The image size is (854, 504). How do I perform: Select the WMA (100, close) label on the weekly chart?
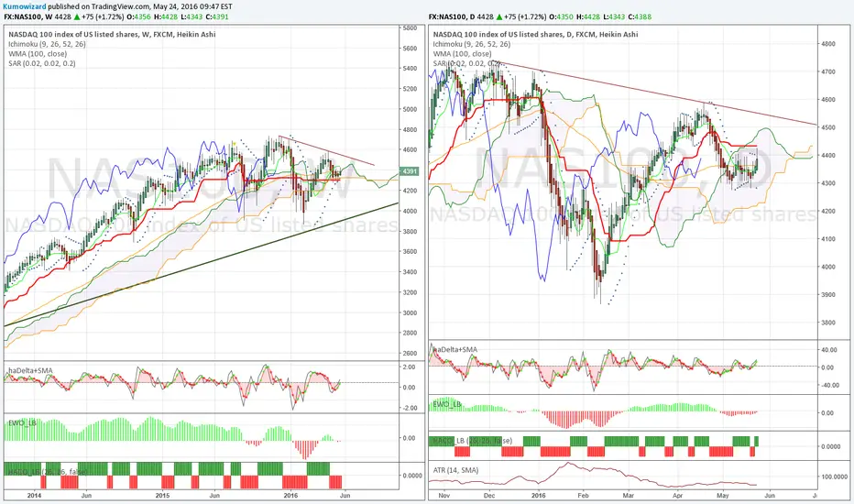coord(38,54)
